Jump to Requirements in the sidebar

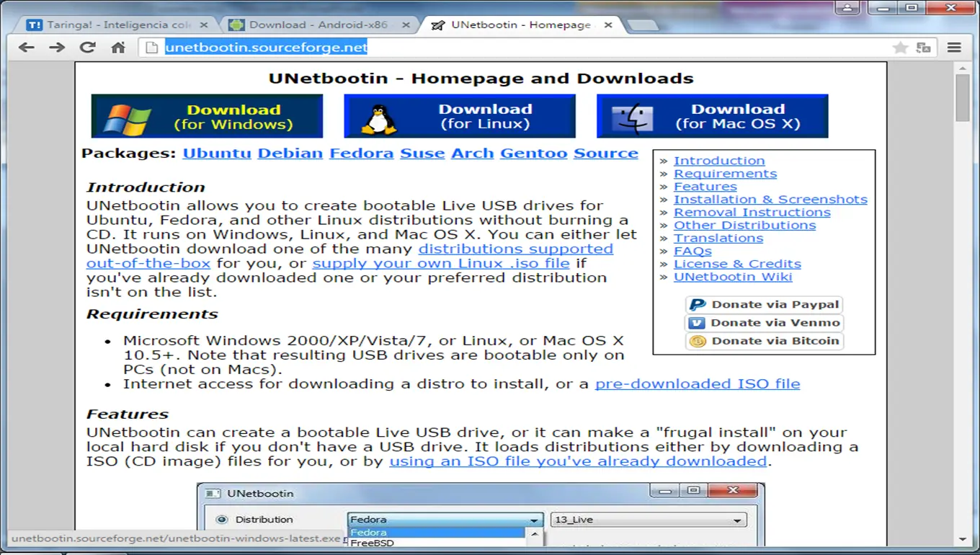click(726, 174)
